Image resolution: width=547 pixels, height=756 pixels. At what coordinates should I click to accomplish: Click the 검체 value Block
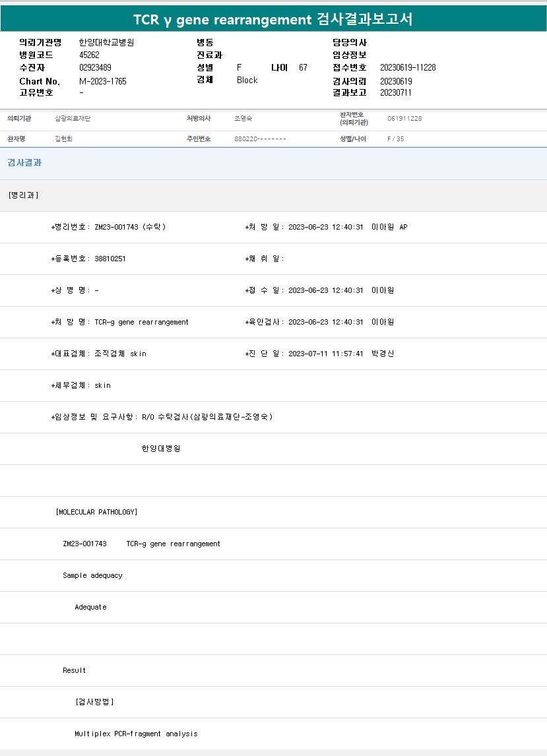pyautogui.click(x=247, y=80)
